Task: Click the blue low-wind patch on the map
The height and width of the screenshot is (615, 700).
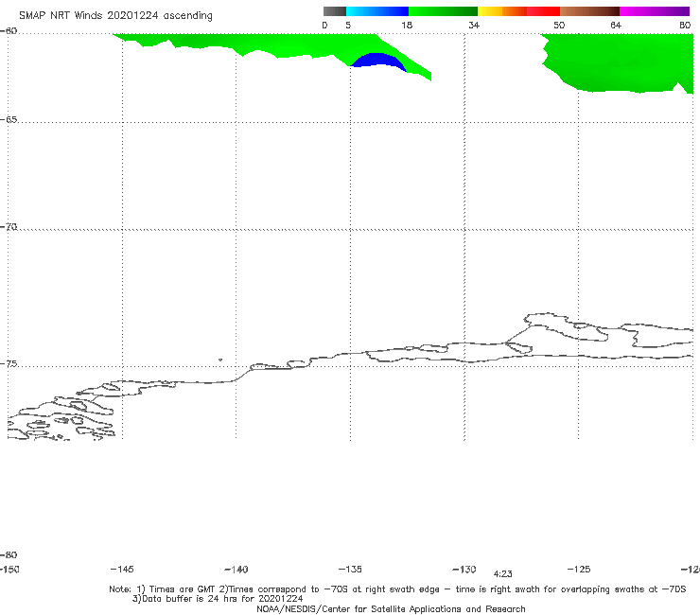Action: (x=378, y=60)
